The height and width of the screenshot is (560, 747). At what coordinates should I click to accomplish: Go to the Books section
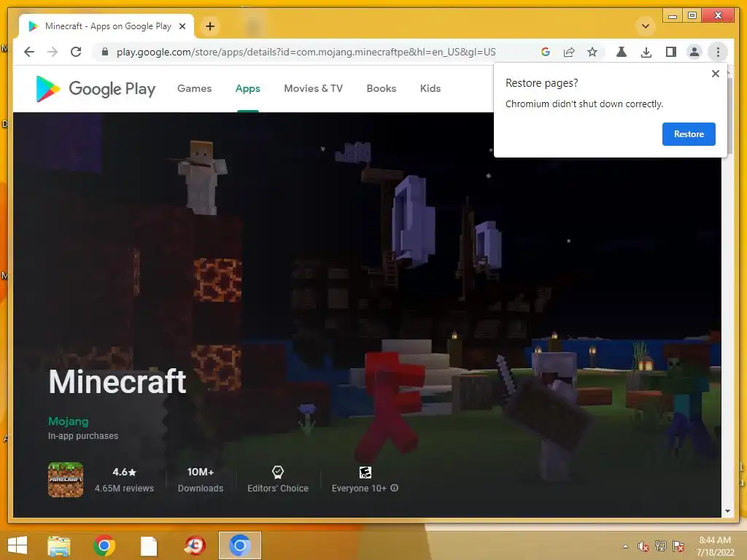381,88
